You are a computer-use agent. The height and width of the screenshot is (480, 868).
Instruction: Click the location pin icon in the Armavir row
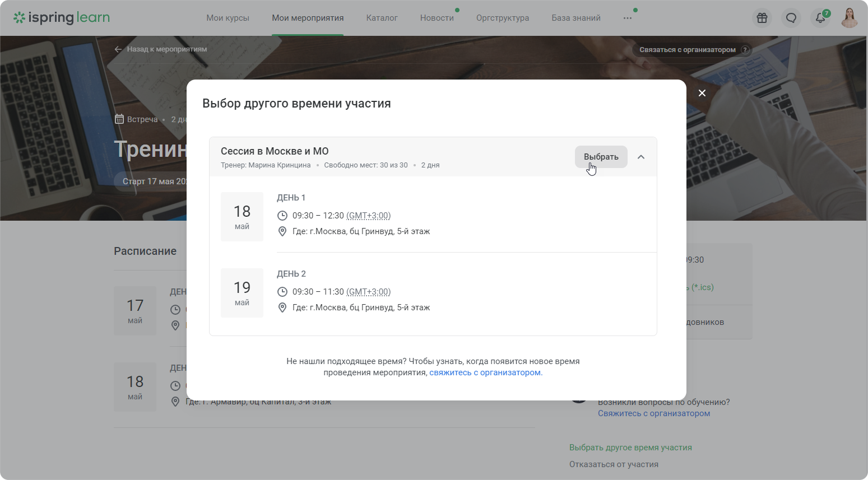point(175,402)
